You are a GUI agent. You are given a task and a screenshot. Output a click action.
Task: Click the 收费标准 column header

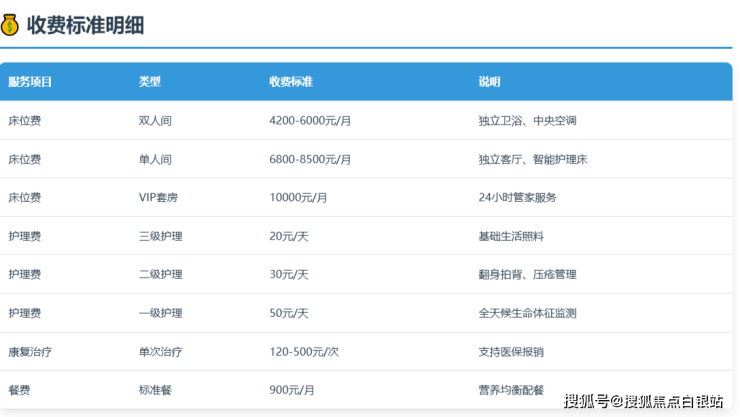291,82
